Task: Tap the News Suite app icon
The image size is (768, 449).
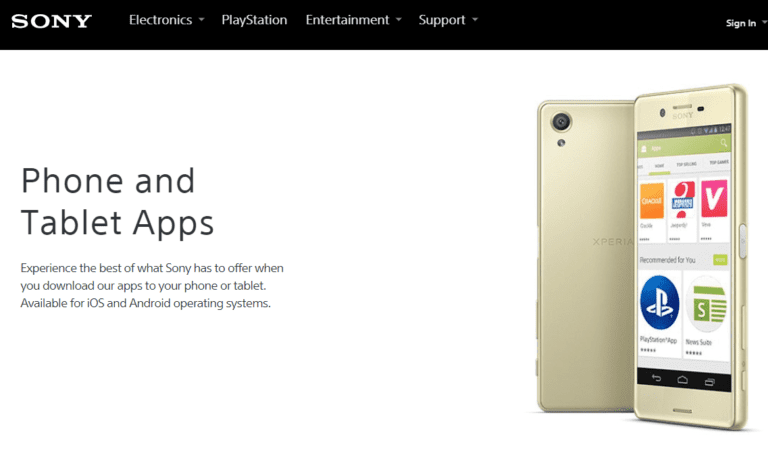Action: click(x=707, y=305)
